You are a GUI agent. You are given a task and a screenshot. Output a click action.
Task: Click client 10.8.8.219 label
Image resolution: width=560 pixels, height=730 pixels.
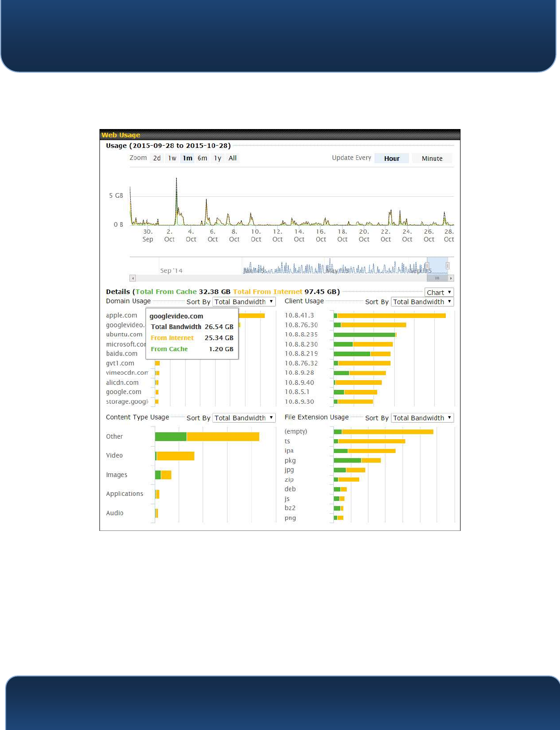[301, 353]
